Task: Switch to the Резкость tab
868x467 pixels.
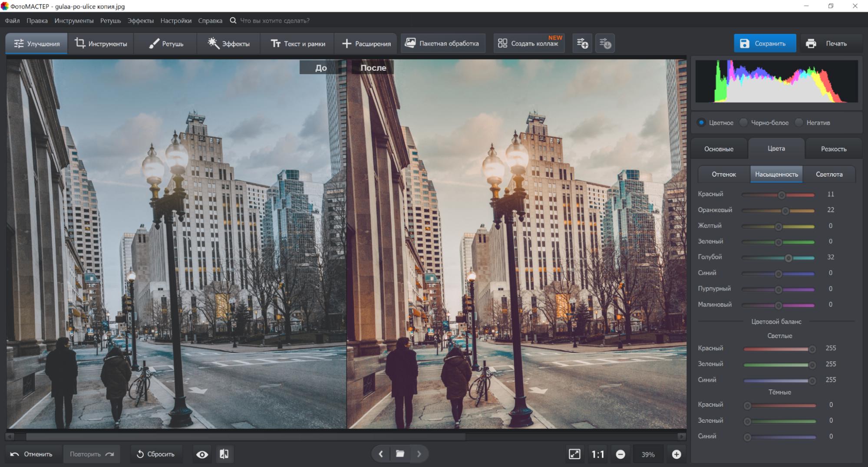Action: click(x=833, y=149)
